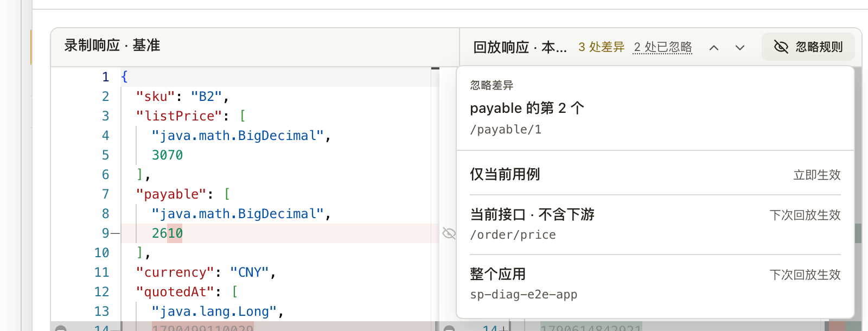Click the 录制响应 · 基准 panel header

click(x=112, y=46)
